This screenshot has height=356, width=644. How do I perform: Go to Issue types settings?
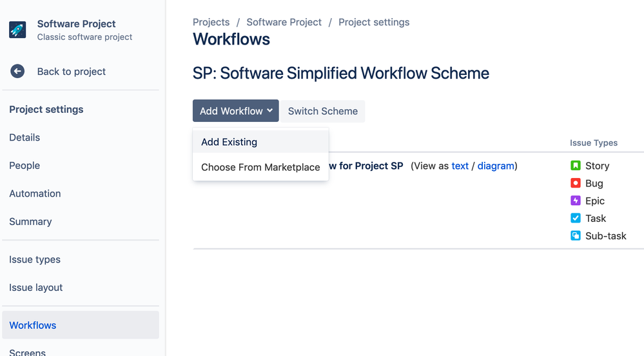(x=35, y=259)
